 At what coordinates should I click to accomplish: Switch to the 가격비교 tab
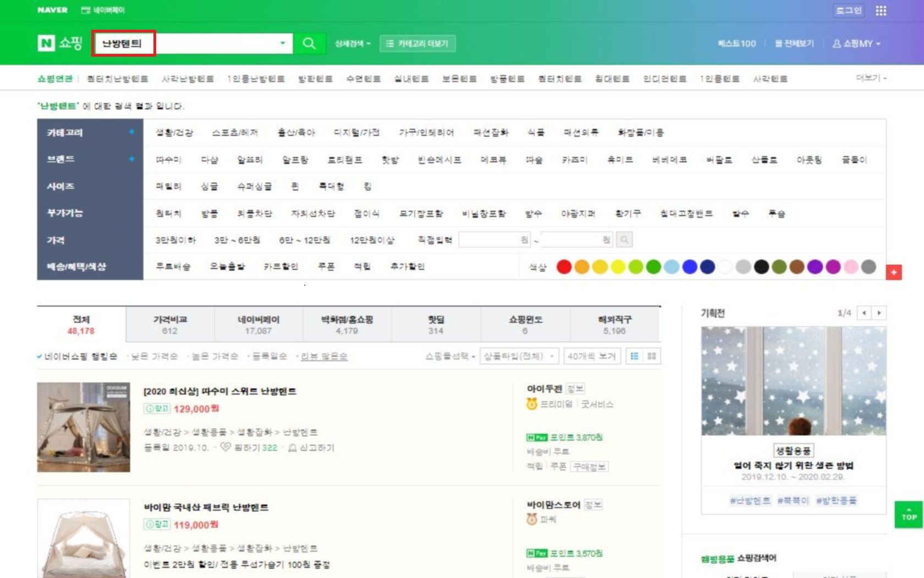click(170, 325)
